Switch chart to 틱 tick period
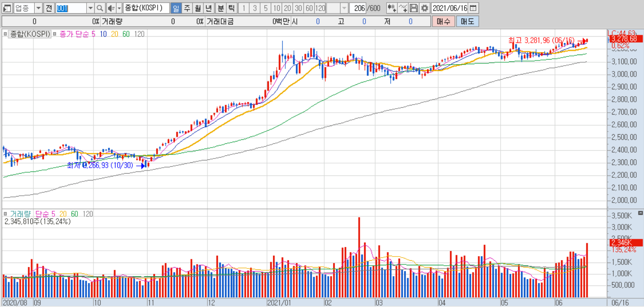The width and height of the screenshot is (644, 307). point(231,8)
